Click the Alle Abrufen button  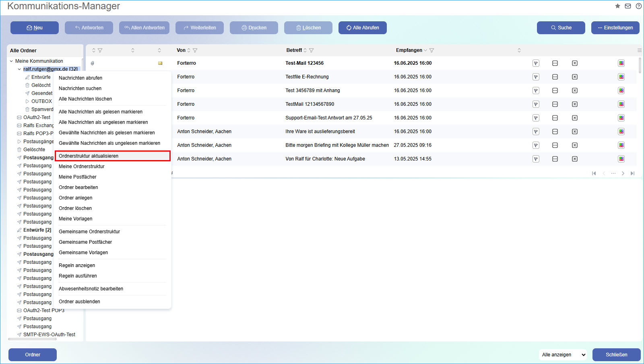click(362, 28)
